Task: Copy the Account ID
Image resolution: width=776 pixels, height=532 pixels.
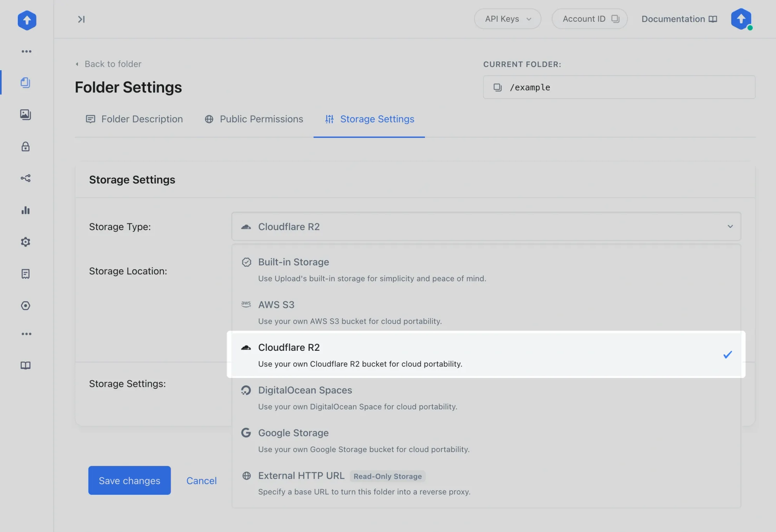Action: click(x=589, y=19)
